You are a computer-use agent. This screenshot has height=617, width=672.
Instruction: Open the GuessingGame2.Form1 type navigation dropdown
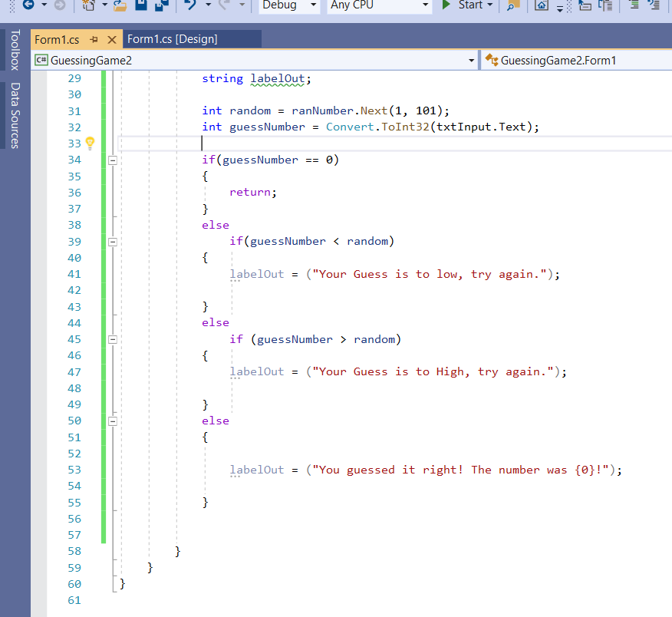click(577, 61)
